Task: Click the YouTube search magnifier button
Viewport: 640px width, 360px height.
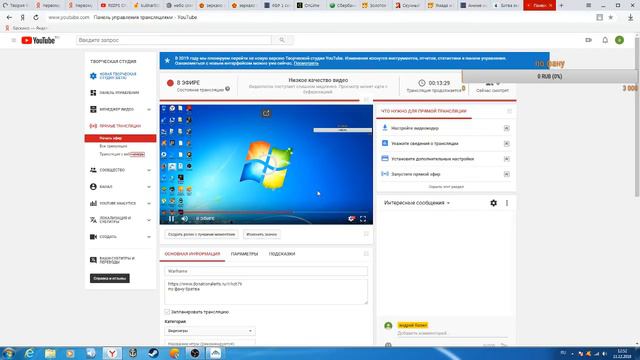Action: click(x=282, y=40)
